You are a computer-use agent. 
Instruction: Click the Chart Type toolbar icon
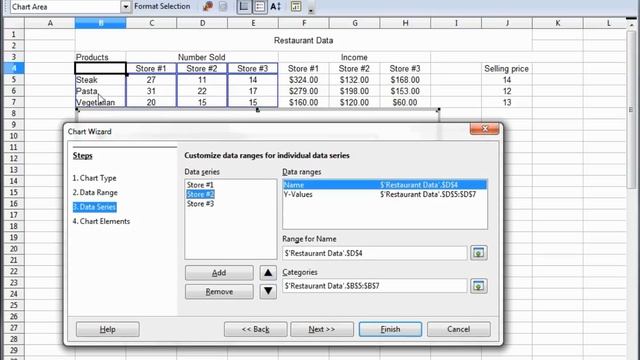[208, 6]
